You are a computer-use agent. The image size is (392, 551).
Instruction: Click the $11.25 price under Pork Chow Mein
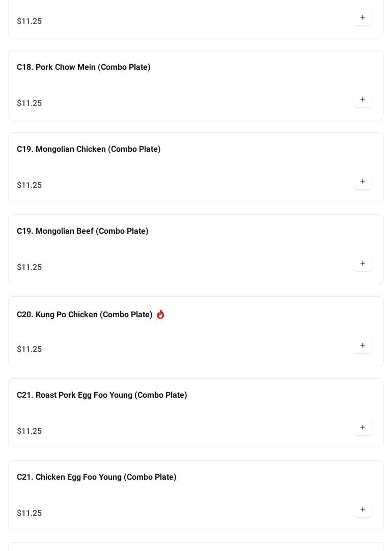30,103
